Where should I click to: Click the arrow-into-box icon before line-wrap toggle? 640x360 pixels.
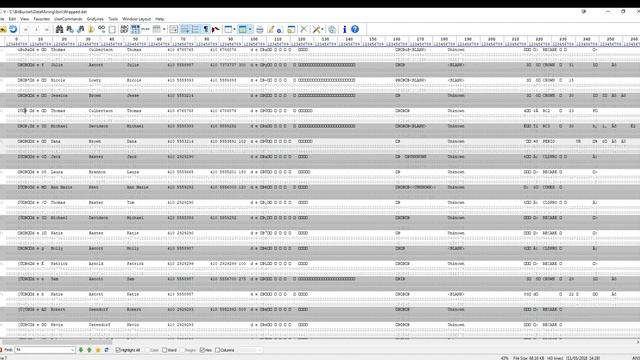pyautogui.click(x=173, y=29)
